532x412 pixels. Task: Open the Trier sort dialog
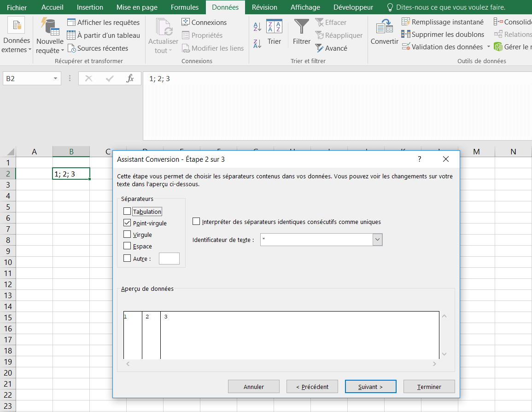(x=274, y=32)
